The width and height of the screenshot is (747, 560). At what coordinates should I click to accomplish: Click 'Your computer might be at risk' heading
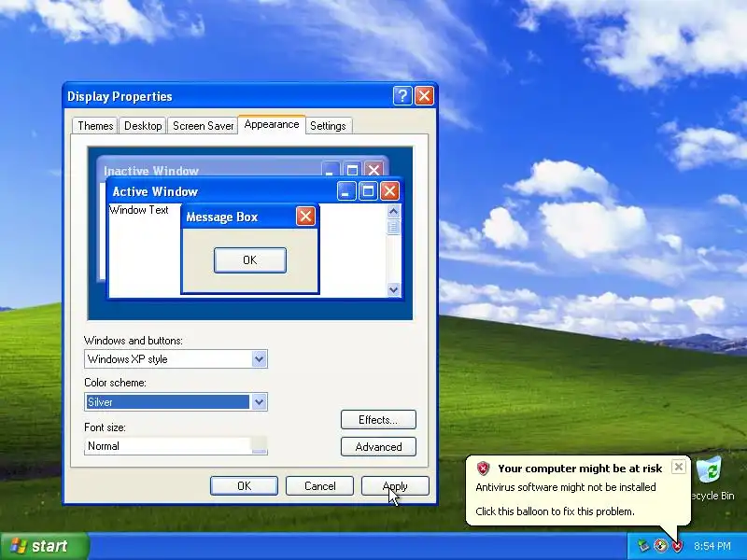(580, 469)
